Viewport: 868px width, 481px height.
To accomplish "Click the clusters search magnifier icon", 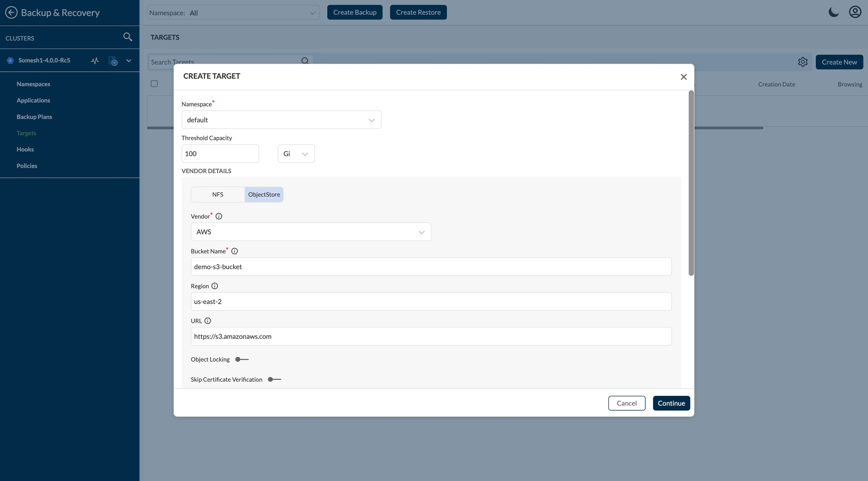I will [x=127, y=37].
